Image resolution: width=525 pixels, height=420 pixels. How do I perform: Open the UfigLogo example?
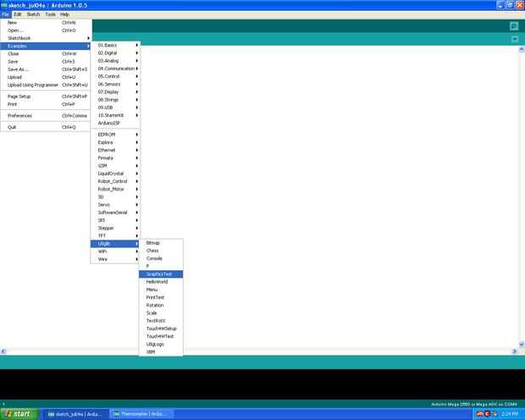pyautogui.click(x=161, y=345)
